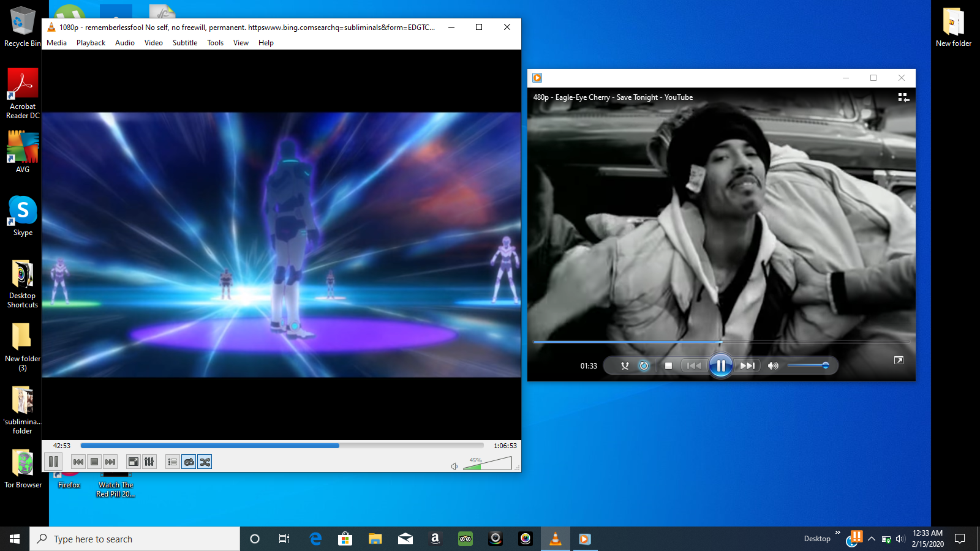Stop playback in Windows Media Player
This screenshot has width=980, height=551.
click(668, 365)
